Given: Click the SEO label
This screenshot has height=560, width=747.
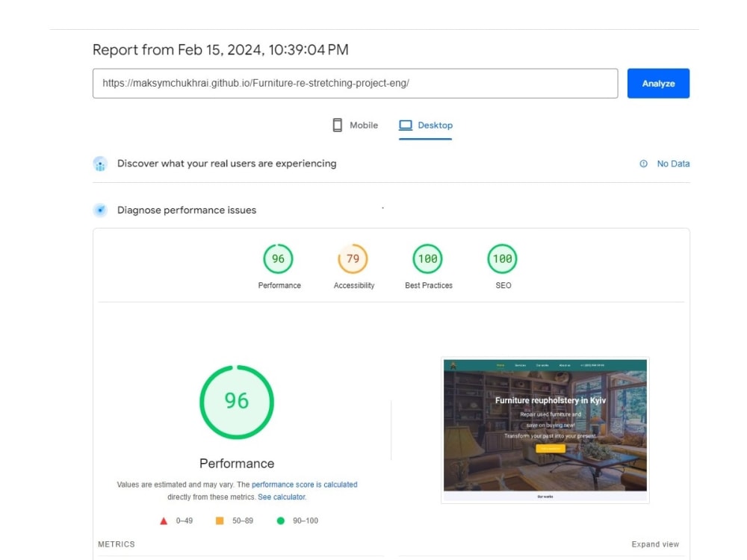Looking at the screenshot, I should coord(503,285).
